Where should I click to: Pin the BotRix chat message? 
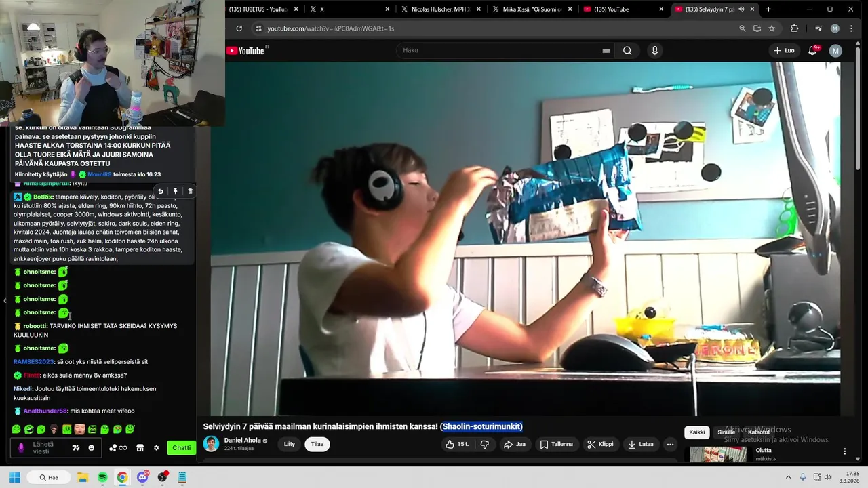tap(175, 191)
